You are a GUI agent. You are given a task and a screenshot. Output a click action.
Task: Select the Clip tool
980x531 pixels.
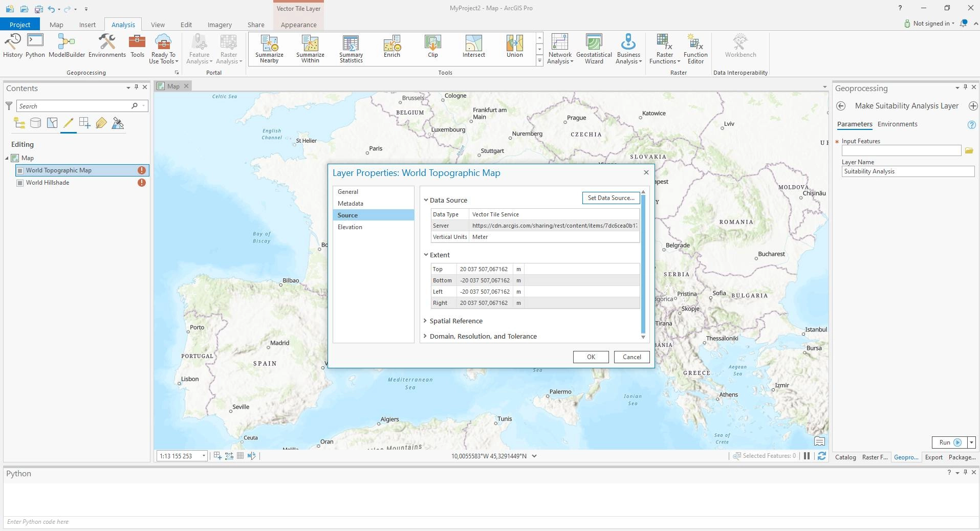[433, 46]
